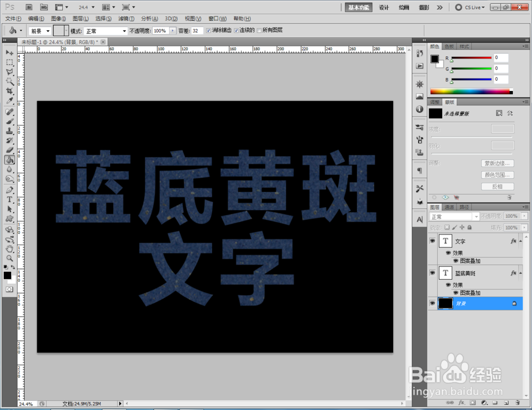Switch to the 色板 tab

pos(449,46)
